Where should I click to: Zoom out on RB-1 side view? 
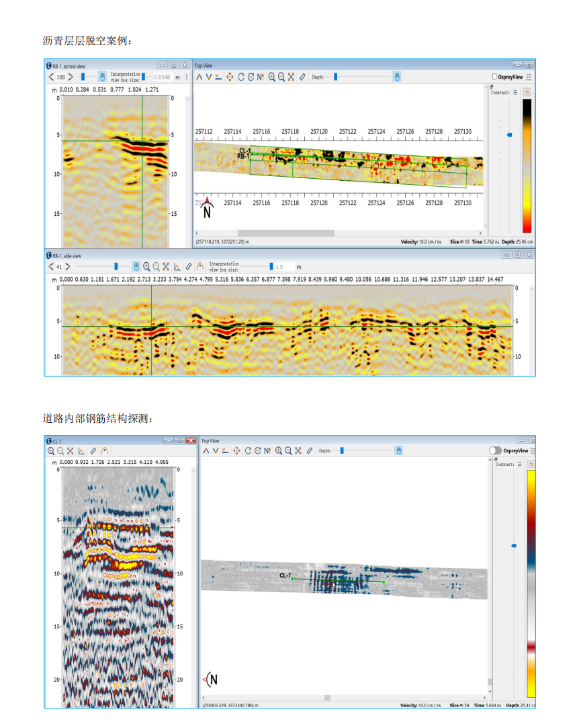[157, 266]
